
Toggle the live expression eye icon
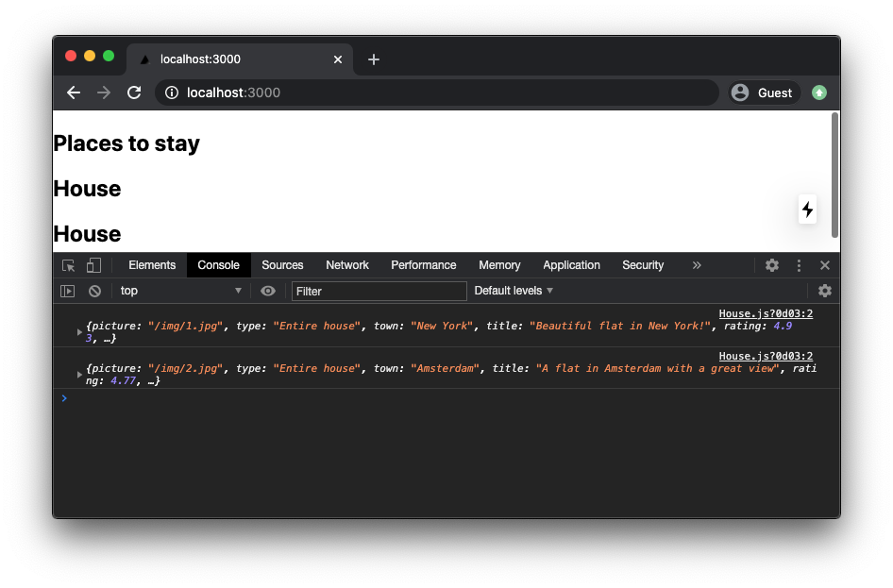268,292
